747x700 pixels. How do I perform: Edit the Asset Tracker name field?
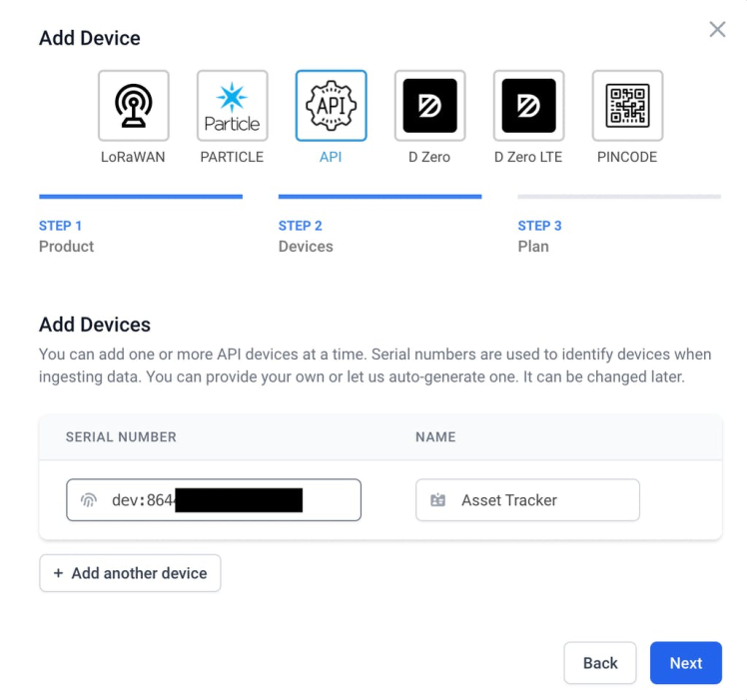point(527,500)
